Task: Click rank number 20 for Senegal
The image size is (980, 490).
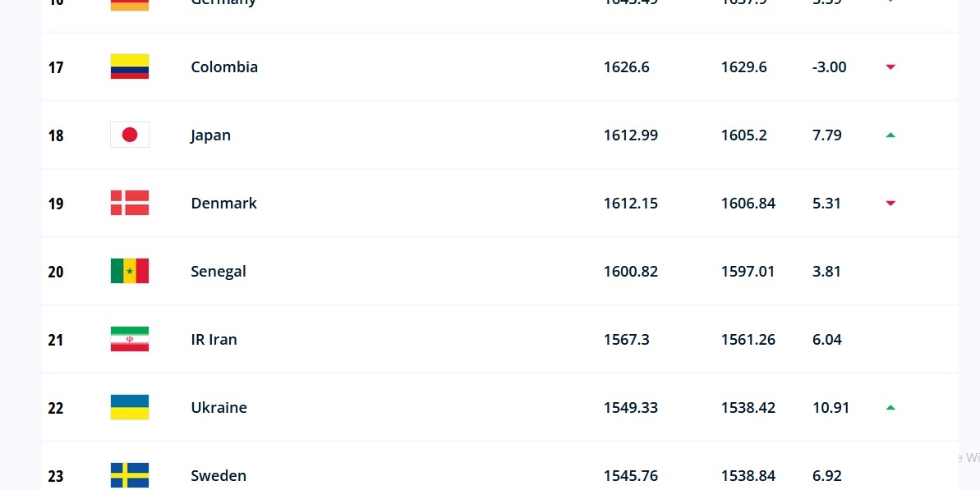Action: 56,272
